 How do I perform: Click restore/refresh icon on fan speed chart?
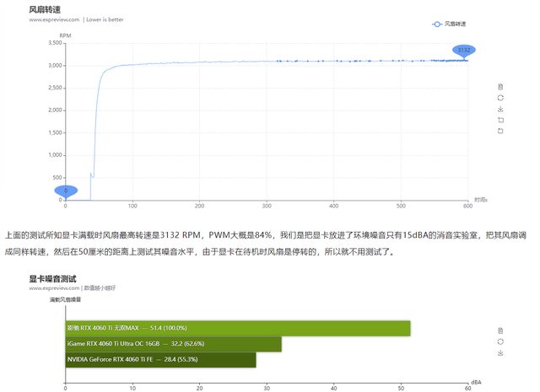500,98
